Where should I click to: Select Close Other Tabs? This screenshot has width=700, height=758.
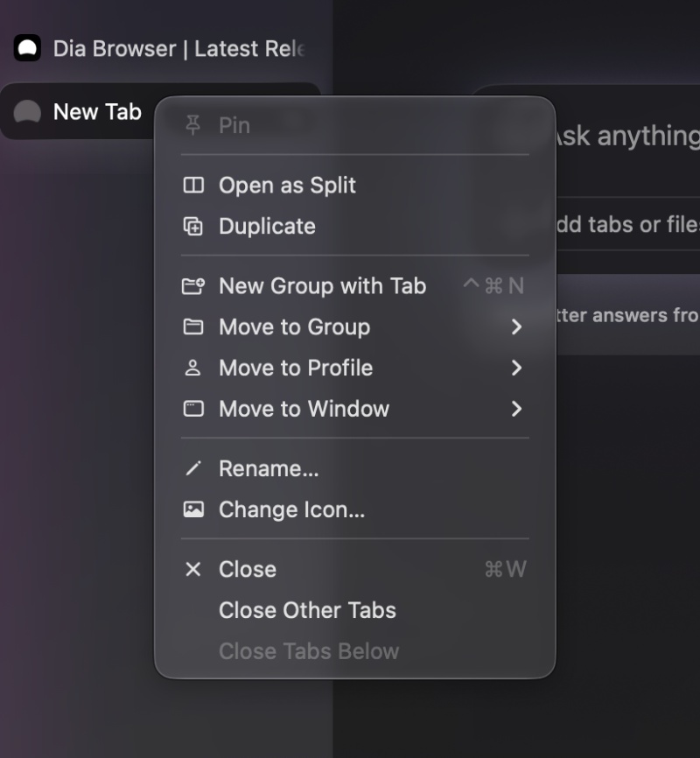[x=355, y=610]
